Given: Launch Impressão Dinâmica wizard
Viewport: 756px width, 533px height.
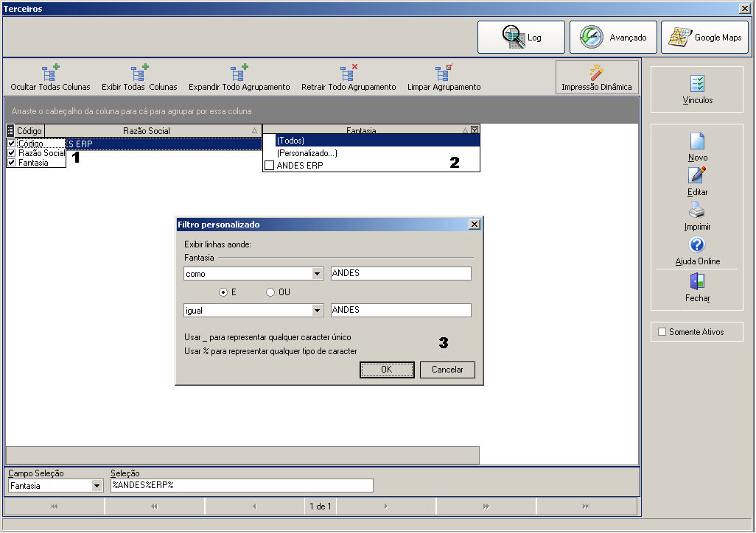Looking at the screenshot, I should click(597, 77).
